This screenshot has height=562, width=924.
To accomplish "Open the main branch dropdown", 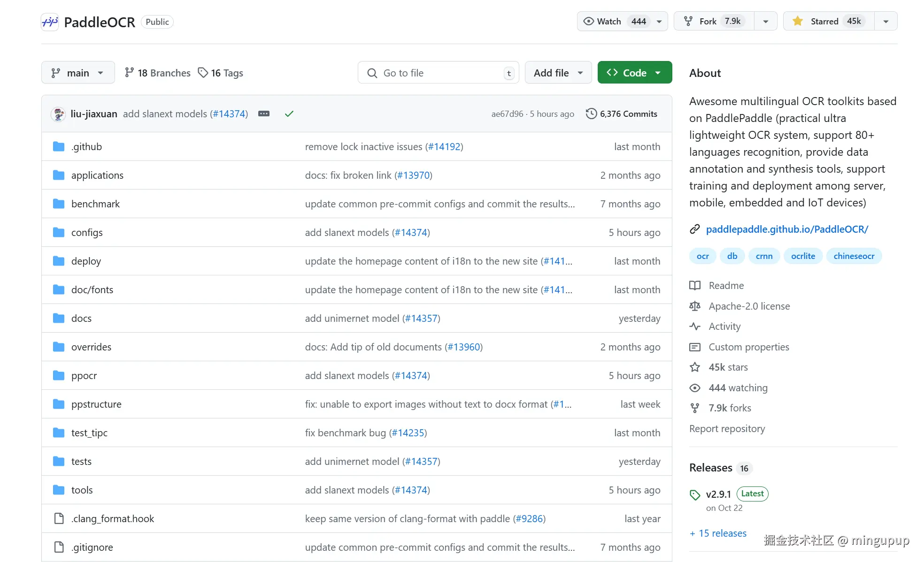I will click(x=78, y=73).
